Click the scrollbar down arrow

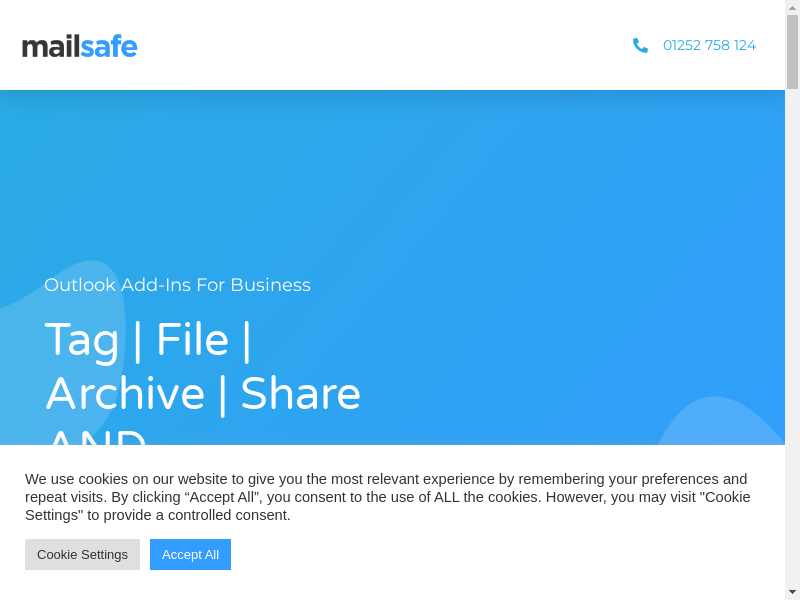coord(792,592)
